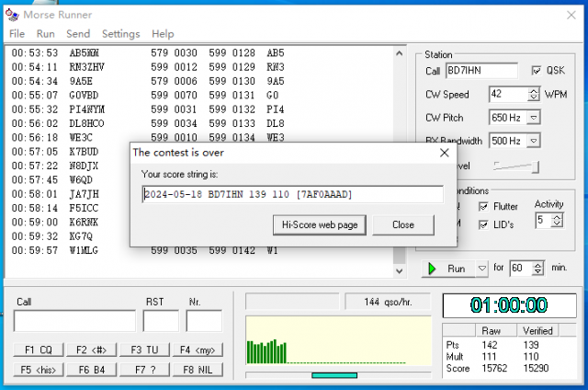Click the F6 B4 button

coord(92,370)
